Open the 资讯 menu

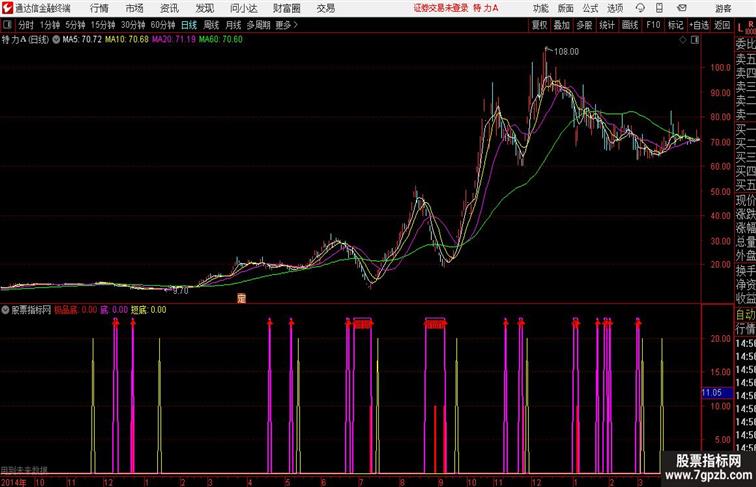point(169,8)
